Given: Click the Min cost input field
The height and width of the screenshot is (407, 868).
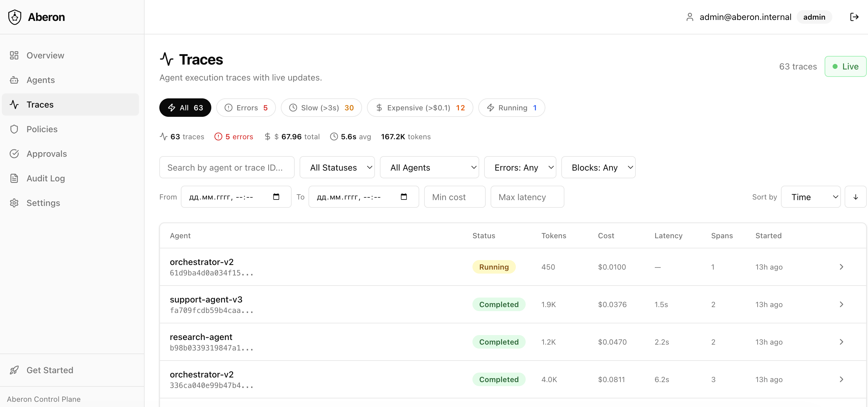Looking at the screenshot, I should (455, 197).
